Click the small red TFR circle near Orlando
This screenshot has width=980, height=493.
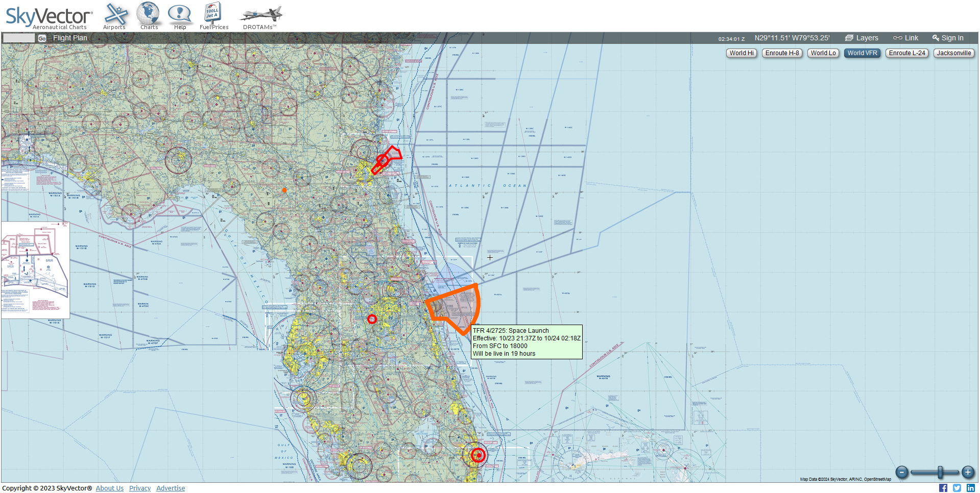372,319
